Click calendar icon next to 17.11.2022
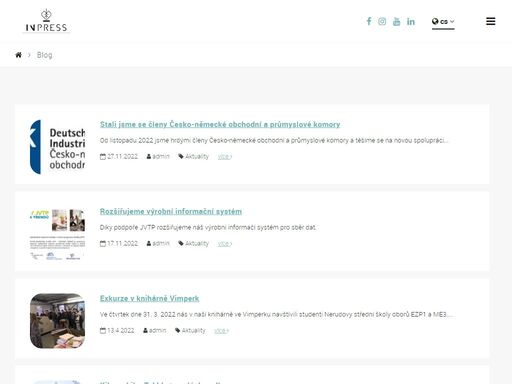 click(103, 243)
